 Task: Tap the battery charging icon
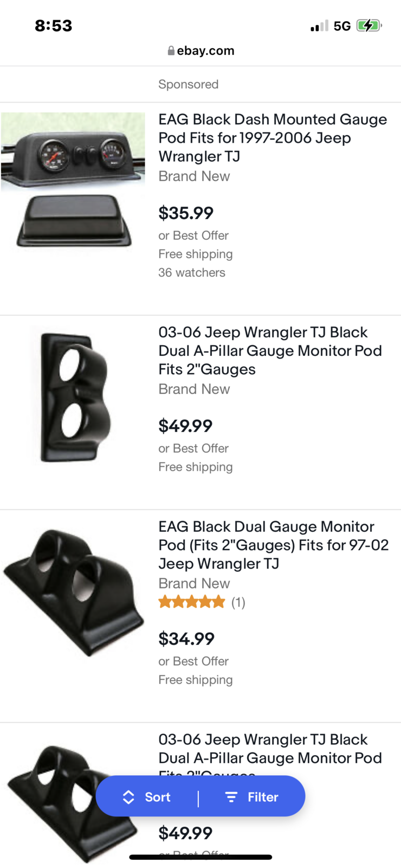click(369, 25)
